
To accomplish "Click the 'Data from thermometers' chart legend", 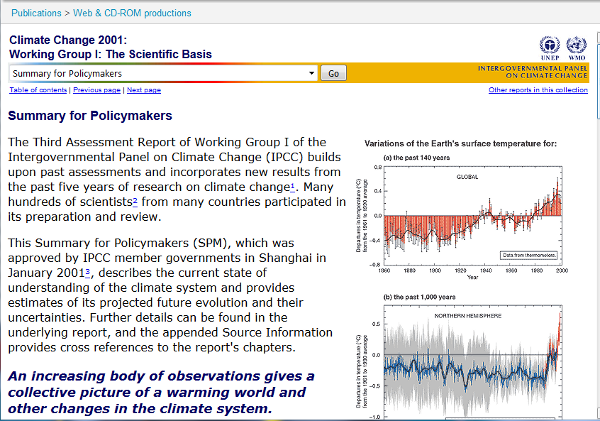I will coord(528,256).
